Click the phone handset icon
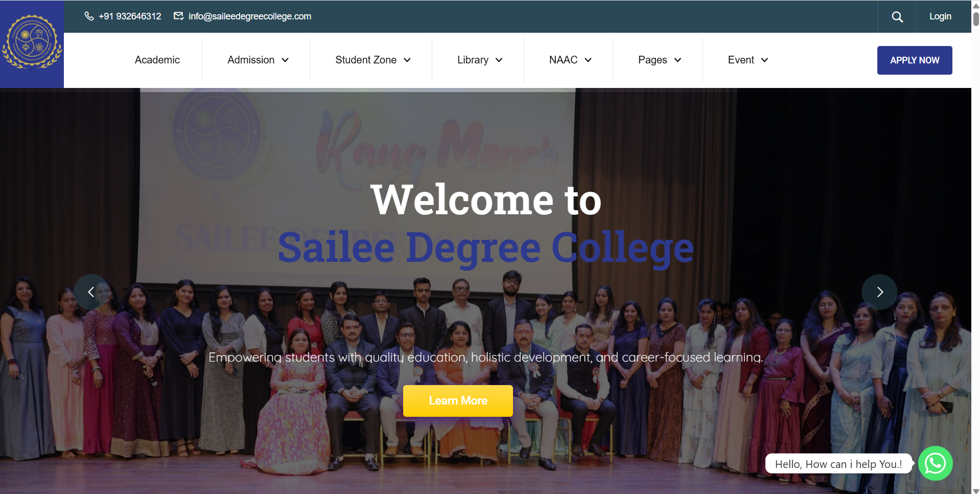This screenshot has width=980, height=494. [x=89, y=16]
